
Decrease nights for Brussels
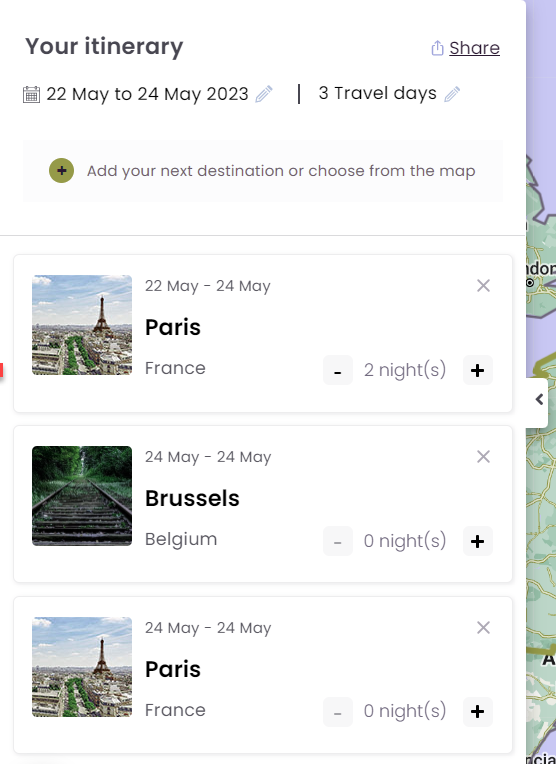coord(338,541)
